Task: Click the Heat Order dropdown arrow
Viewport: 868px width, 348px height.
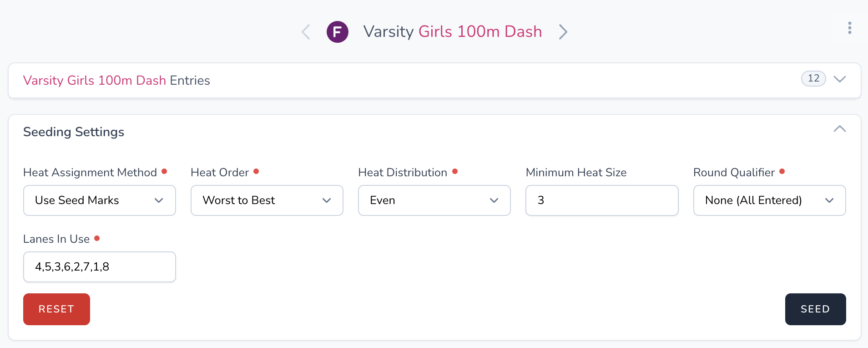Action: [327, 200]
